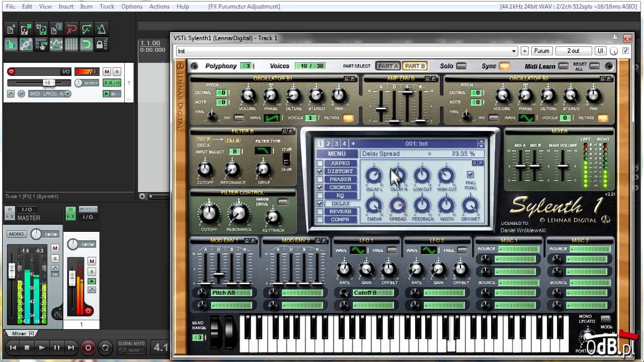
Task: Enable the REVERB checkbox
Action: (319, 212)
